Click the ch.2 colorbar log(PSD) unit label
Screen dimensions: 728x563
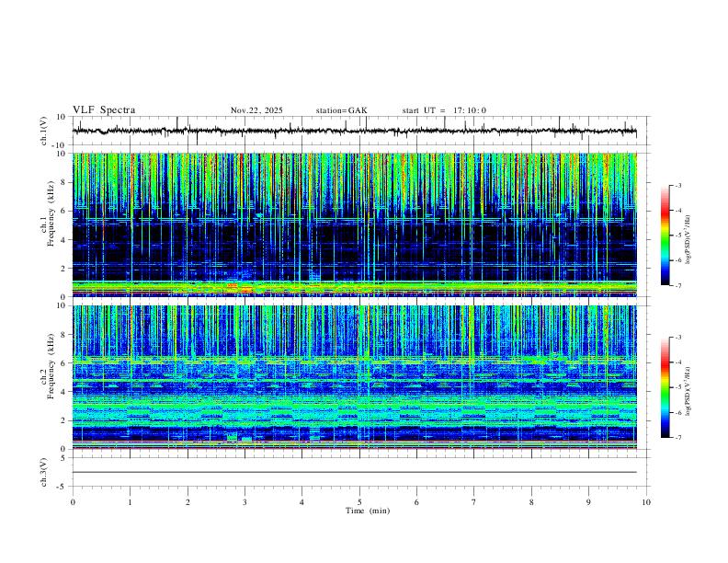[x=688, y=391]
